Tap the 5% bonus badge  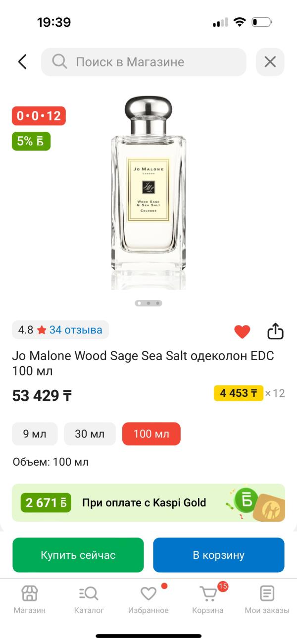tap(31, 141)
